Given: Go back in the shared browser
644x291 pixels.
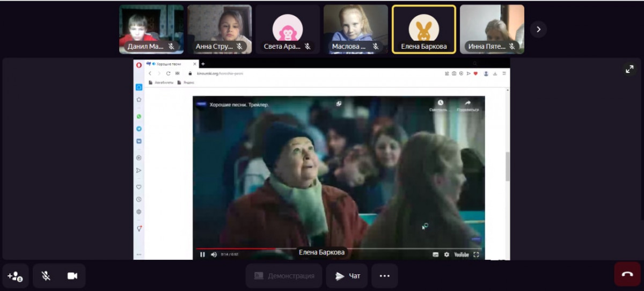Looking at the screenshot, I should click(x=150, y=74).
